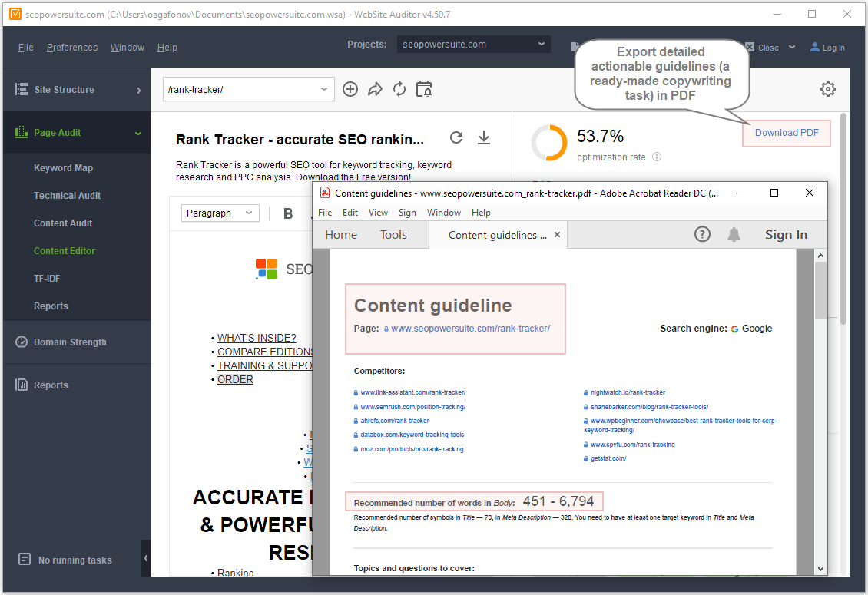Click the Site Structure sidebar icon
The width and height of the screenshot is (868, 595).
(x=22, y=89)
